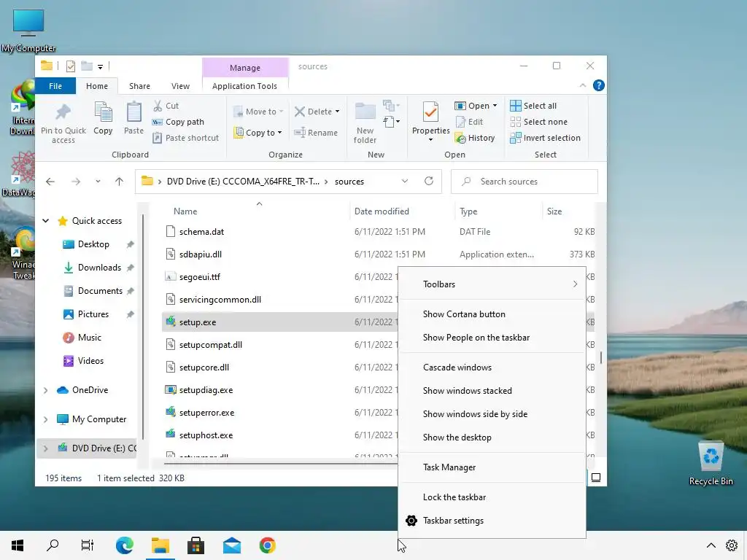Viewport: 747px width, 560px height.
Task: Open Application Tools tab
Action: click(244, 86)
